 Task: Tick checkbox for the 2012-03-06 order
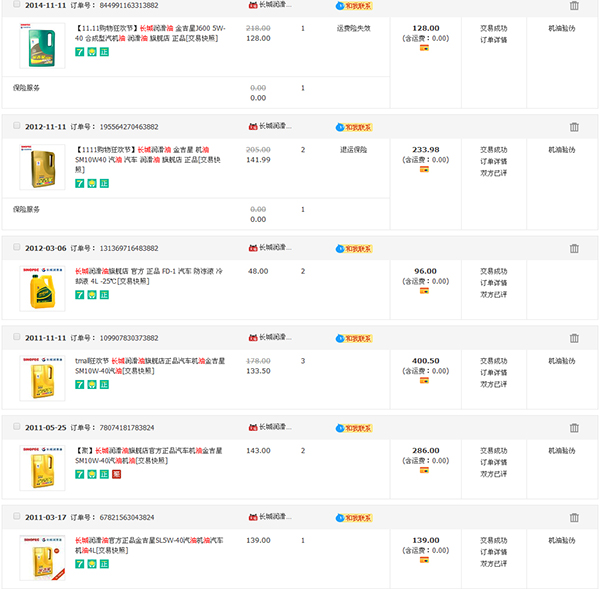pyautogui.click(x=16, y=247)
